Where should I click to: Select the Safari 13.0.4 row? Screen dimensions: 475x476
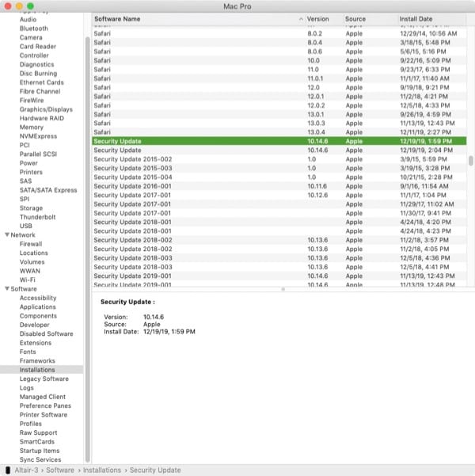279,132
